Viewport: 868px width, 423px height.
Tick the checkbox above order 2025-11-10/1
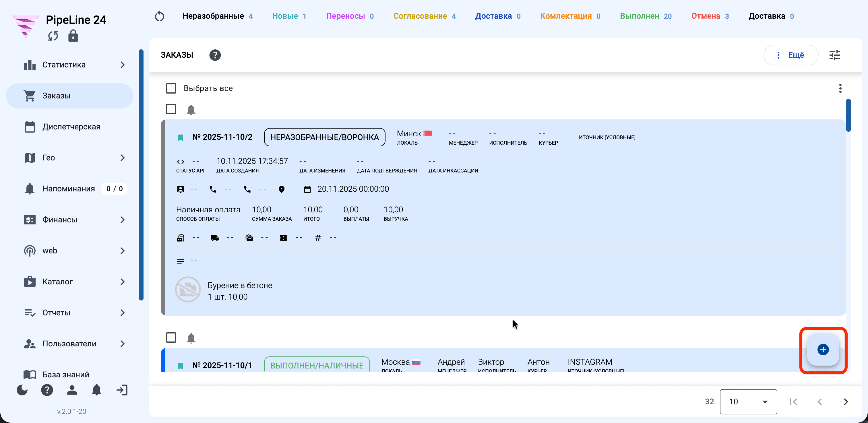pos(171,337)
